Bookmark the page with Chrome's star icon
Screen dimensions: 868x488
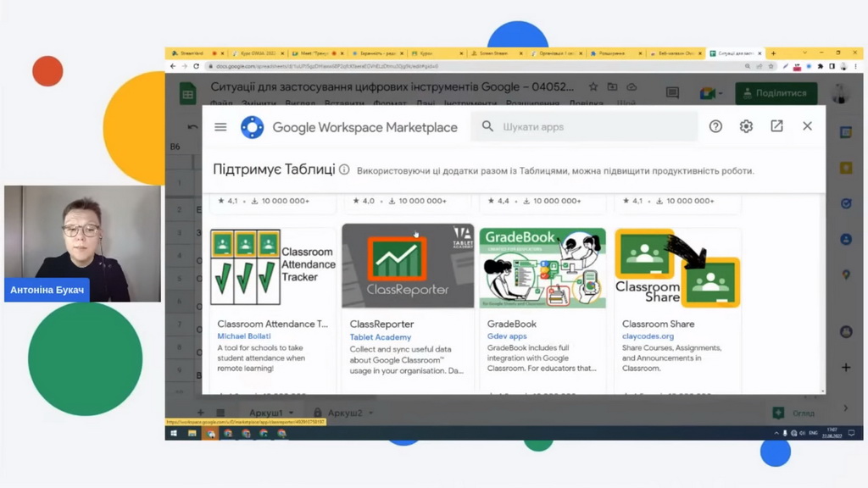pos(771,66)
